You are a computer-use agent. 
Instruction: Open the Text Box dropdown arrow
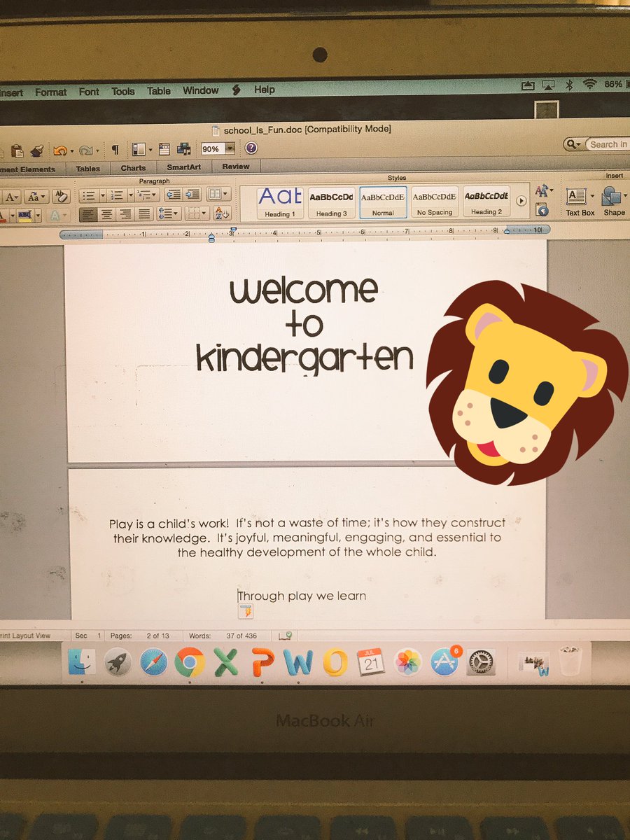(x=593, y=197)
